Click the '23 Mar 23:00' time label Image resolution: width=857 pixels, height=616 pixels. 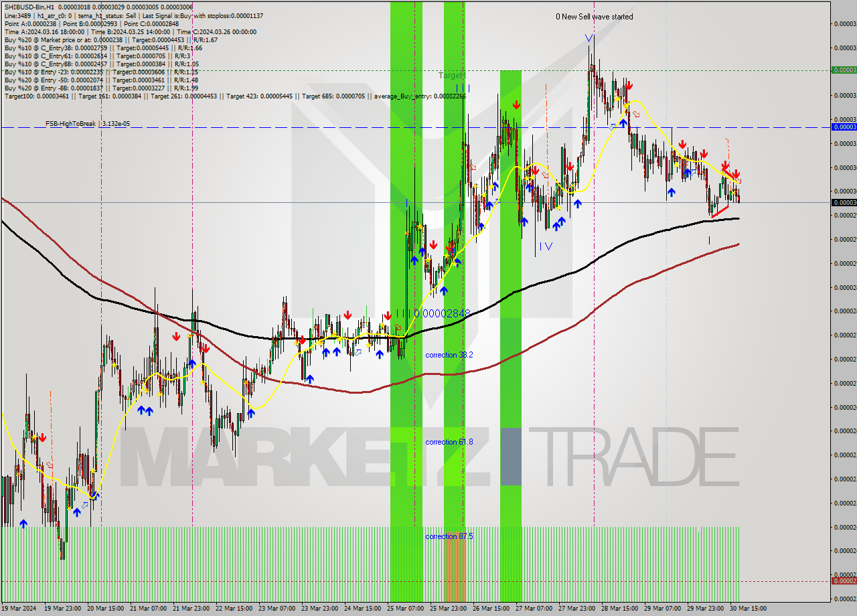click(x=319, y=608)
